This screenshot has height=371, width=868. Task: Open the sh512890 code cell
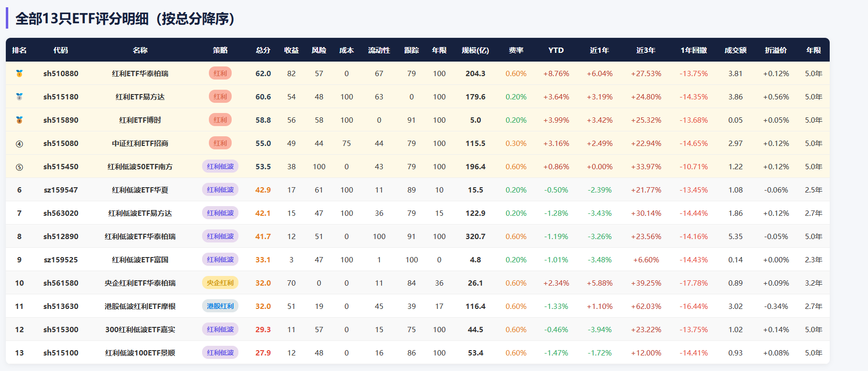pyautogui.click(x=61, y=237)
